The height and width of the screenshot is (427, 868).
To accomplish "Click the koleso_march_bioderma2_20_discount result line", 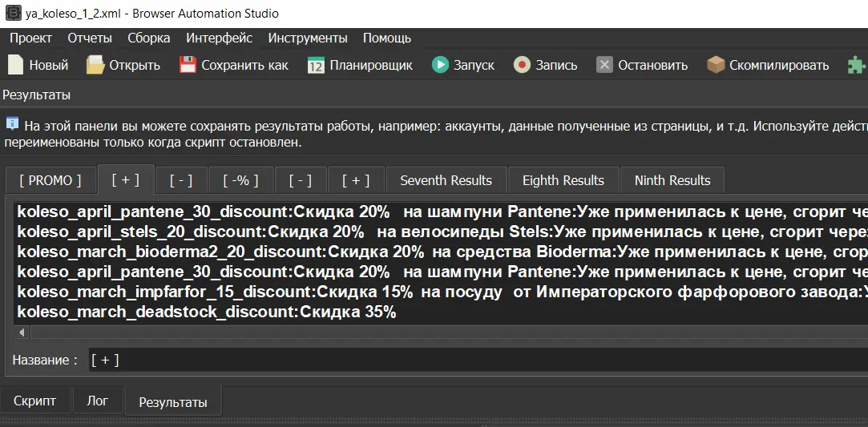I will coord(441,252).
